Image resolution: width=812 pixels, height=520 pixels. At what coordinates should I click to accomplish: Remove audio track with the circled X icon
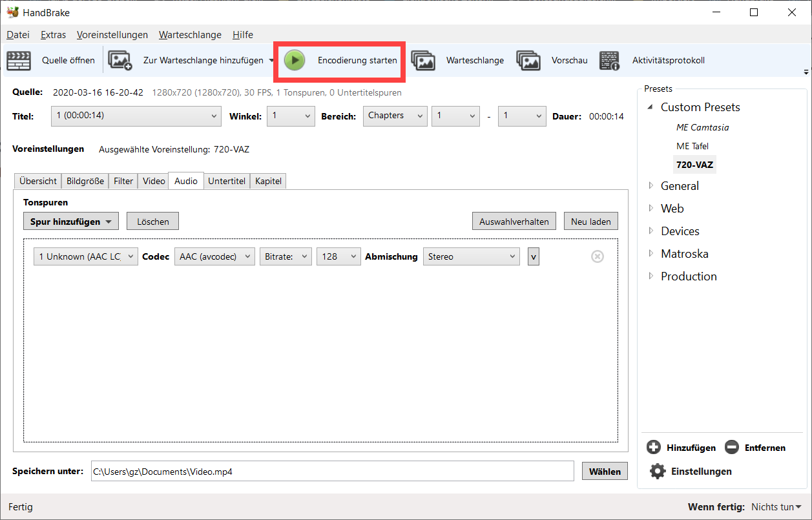598,256
